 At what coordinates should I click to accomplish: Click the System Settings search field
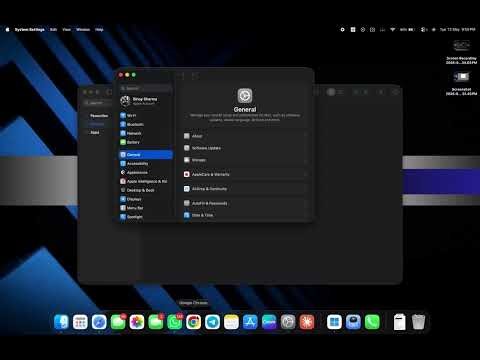tap(146, 88)
